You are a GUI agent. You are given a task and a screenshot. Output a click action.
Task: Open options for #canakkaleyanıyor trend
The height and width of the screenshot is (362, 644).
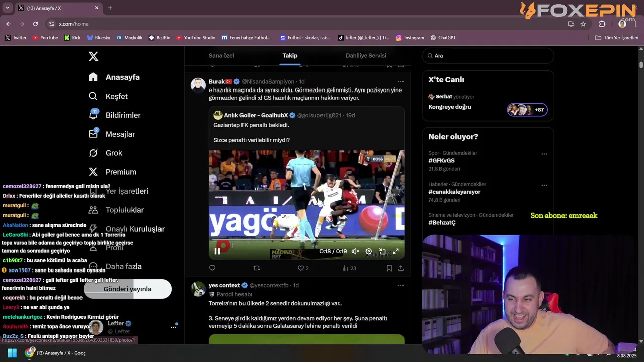pos(544,185)
